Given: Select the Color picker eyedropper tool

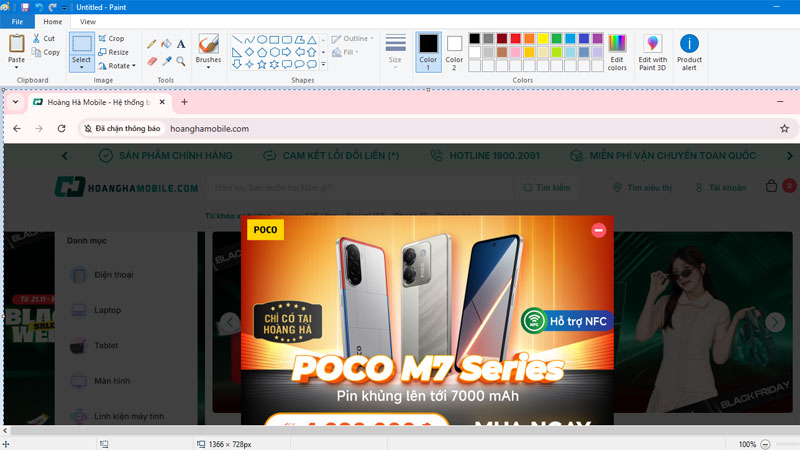Looking at the screenshot, I should click(x=166, y=61).
